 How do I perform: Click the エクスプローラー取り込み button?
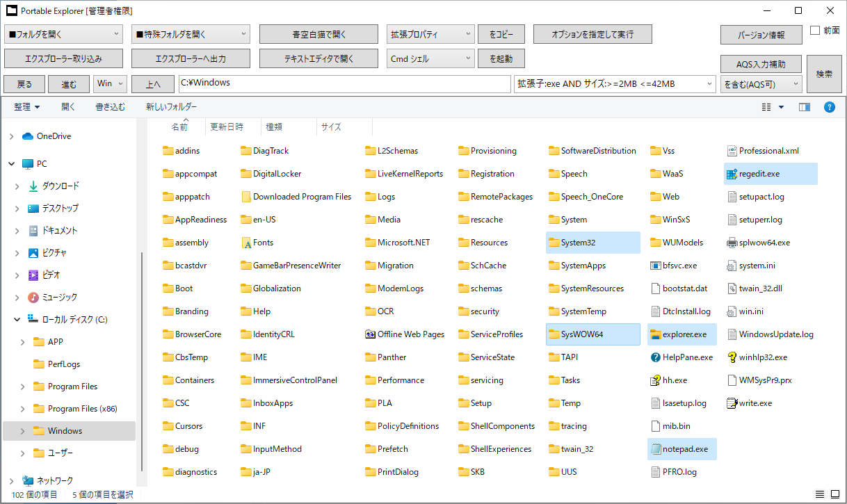[63, 58]
